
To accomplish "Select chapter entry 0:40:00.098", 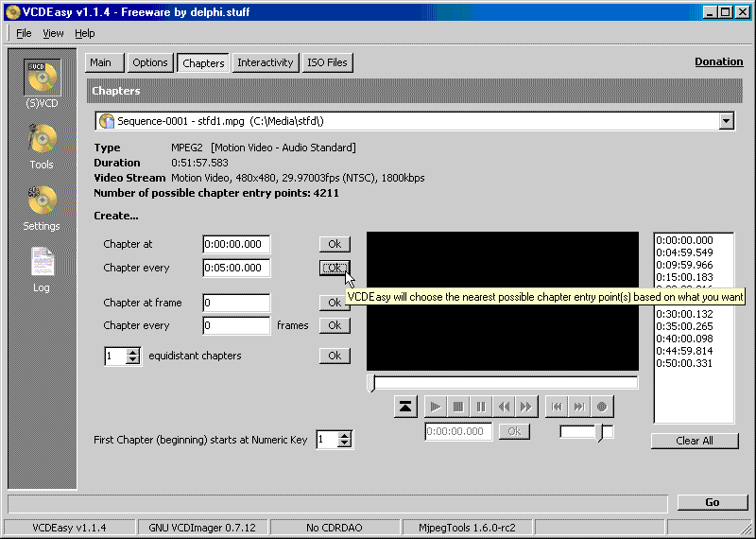I will click(x=684, y=339).
